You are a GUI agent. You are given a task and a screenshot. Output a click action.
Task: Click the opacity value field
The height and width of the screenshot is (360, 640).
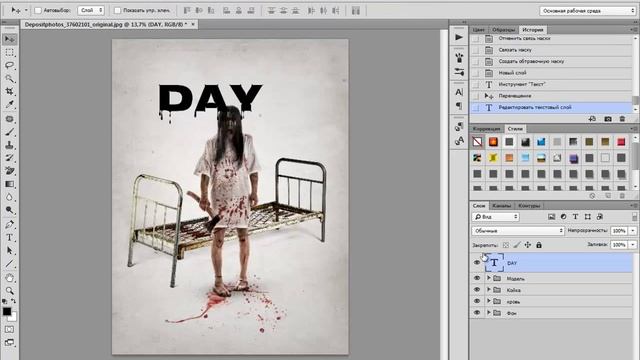619,231
